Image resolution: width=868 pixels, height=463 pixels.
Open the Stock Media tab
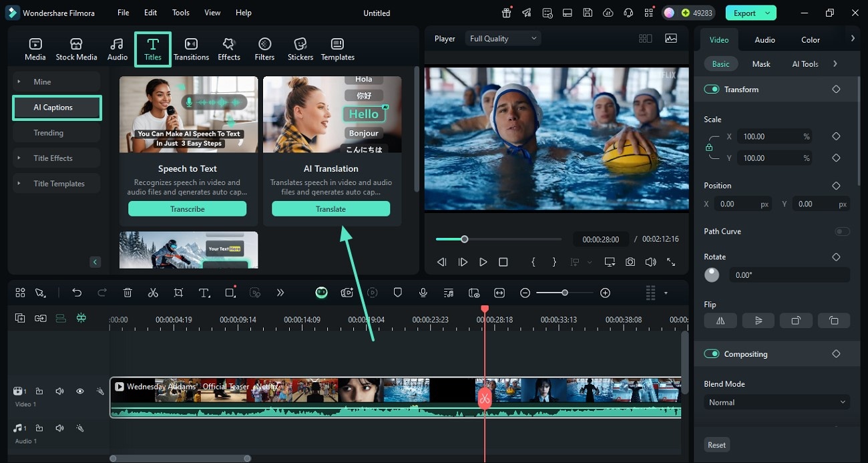(x=76, y=49)
